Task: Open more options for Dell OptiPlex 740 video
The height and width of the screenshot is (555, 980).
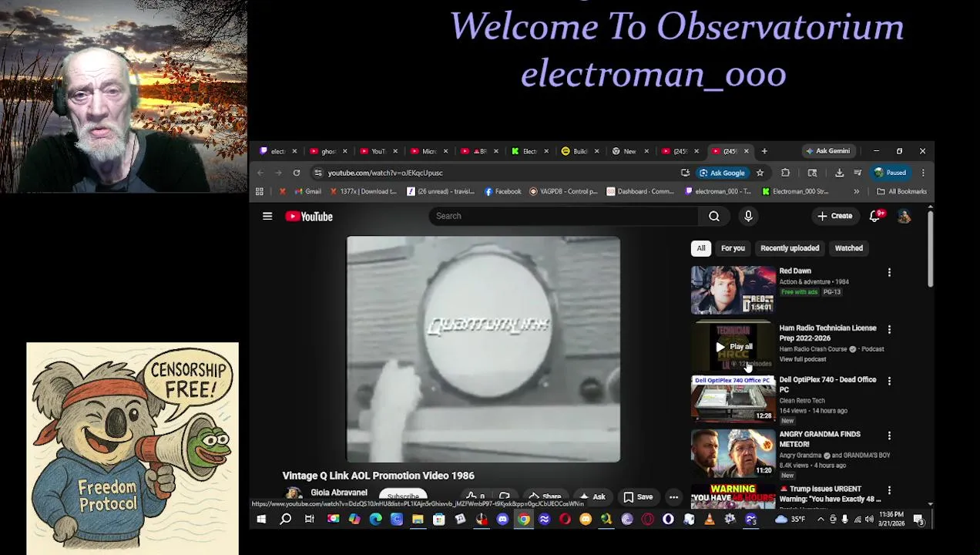Action: coord(889,381)
